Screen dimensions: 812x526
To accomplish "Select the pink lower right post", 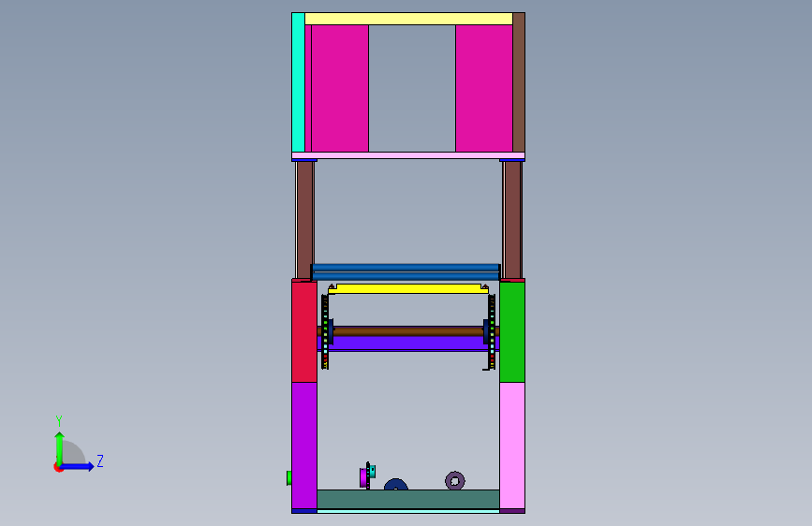I will click(x=512, y=446).
